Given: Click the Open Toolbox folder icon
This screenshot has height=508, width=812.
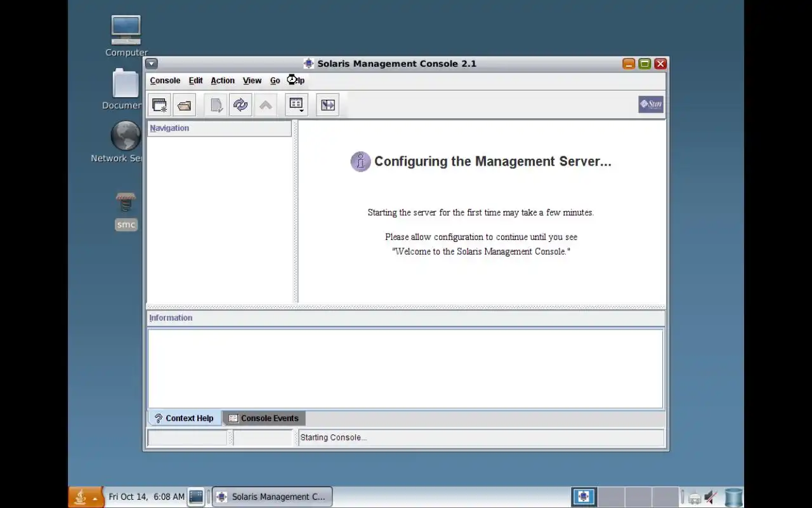Looking at the screenshot, I should point(185,105).
